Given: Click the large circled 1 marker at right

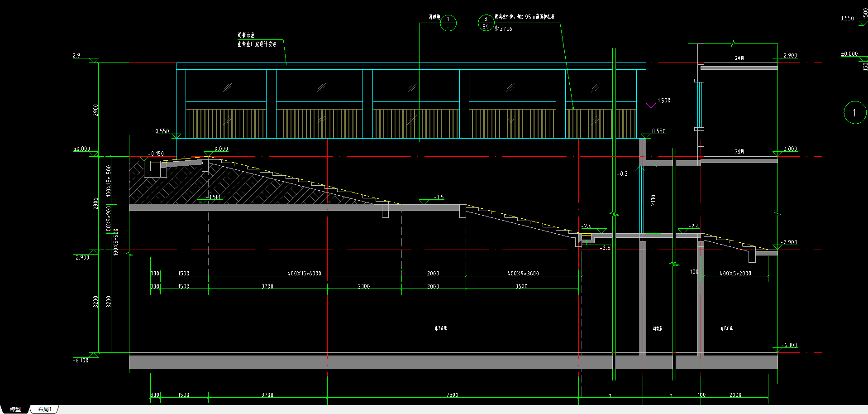Looking at the screenshot, I should pos(854,112).
